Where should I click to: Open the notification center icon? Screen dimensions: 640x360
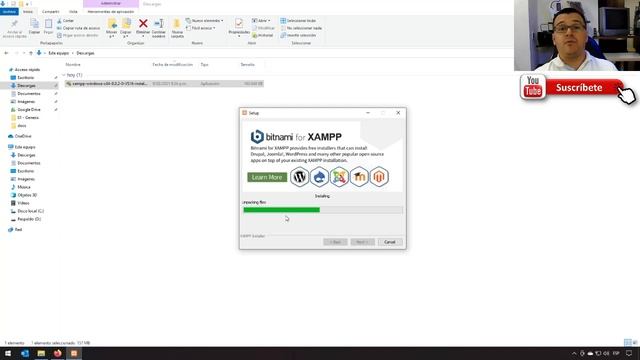[629, 353]
